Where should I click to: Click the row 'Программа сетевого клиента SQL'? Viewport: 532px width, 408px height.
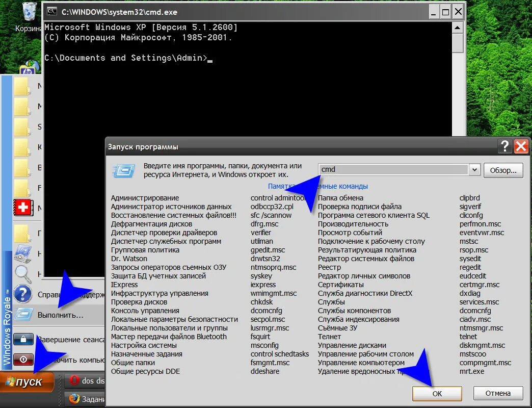(374, 215)
